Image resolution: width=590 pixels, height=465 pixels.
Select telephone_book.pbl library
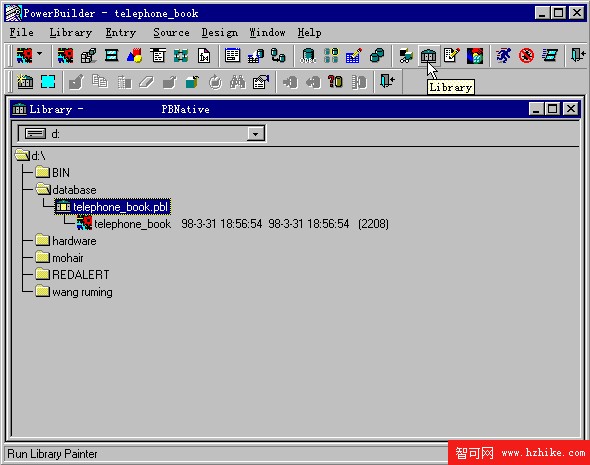(x=113, y=207)
